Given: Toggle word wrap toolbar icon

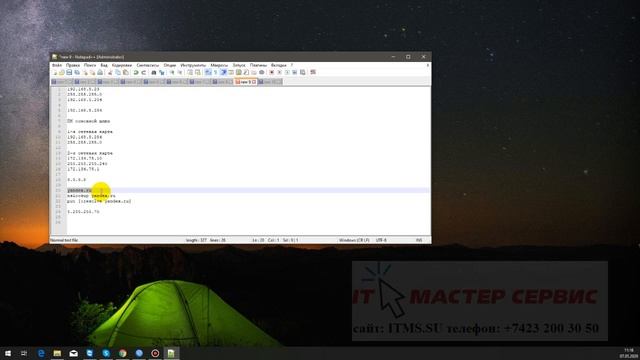Looking at the screenshot, I should point(208,72).
